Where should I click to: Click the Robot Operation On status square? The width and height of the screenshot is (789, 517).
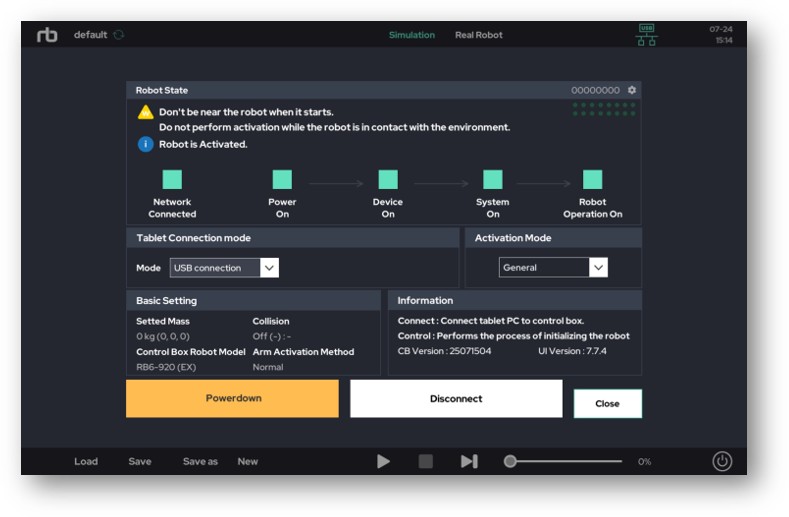[x=592, y=179]
